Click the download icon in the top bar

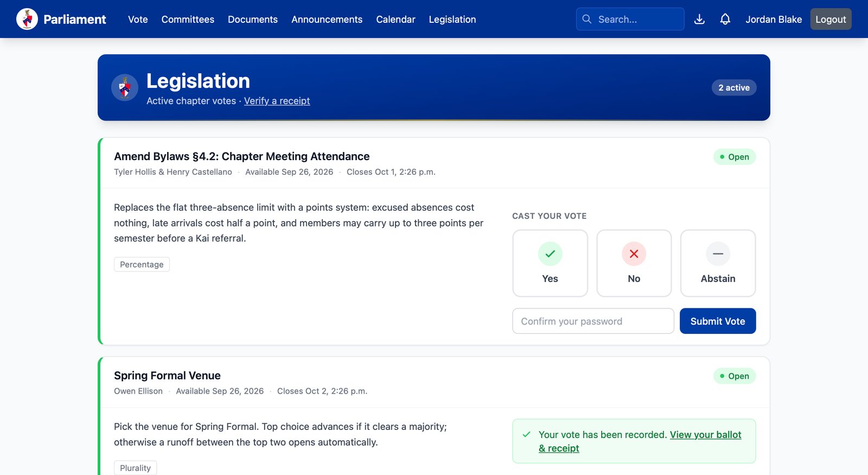click(700, 19)
